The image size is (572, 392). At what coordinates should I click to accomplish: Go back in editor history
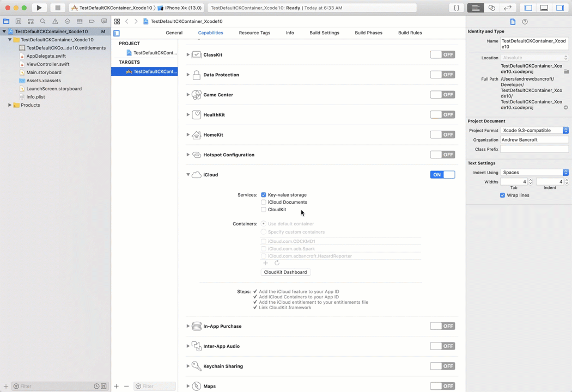(127, 21)
